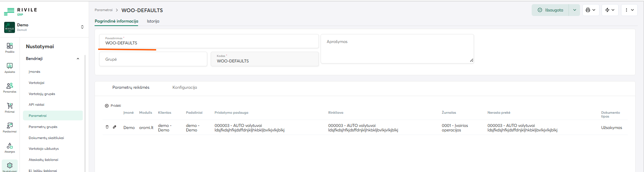Open the lightning quick actions dropdown

click(x=610, y=10)
